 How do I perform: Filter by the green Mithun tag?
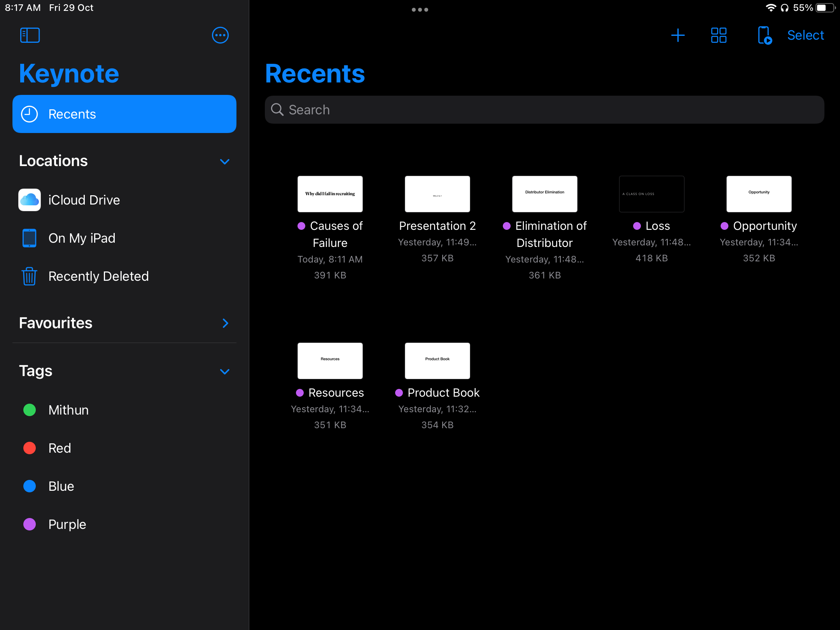pyautogui.click(x=68, y=410)
